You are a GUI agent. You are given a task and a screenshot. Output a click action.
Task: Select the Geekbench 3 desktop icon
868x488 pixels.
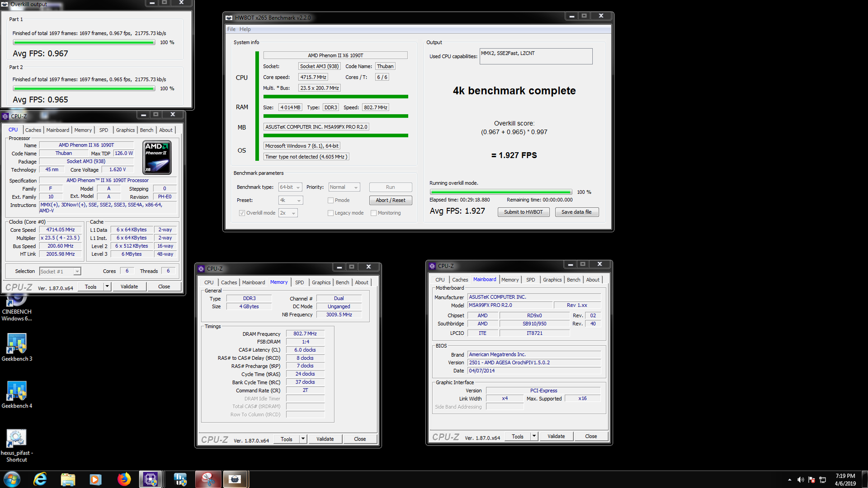[17, 347]
